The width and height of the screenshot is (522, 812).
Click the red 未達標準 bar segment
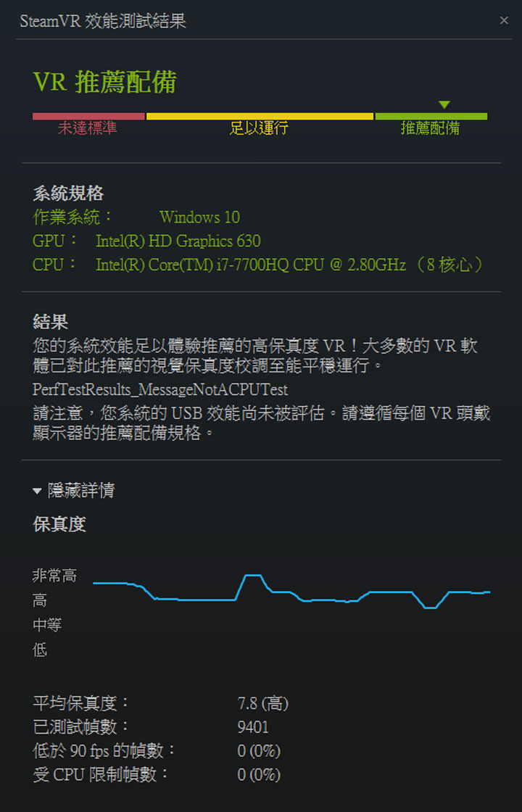click(x=88, y=117)
